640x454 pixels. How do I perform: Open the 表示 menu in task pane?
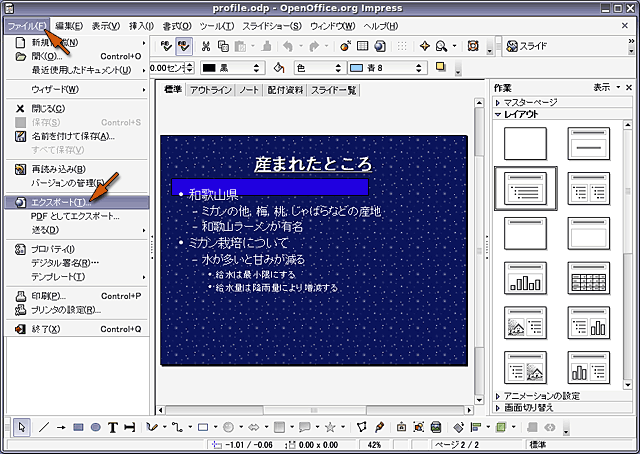point(603,87)
